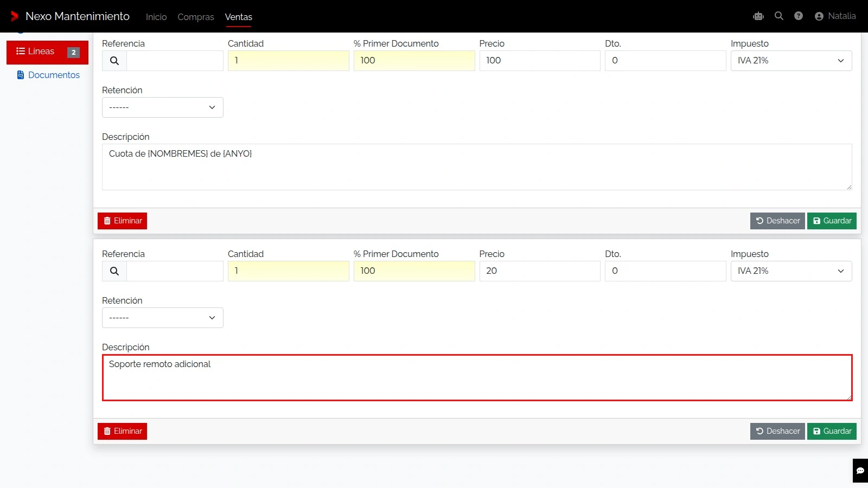
Task: Select the Documentos sidebar tab
Action: pos(48,75)
